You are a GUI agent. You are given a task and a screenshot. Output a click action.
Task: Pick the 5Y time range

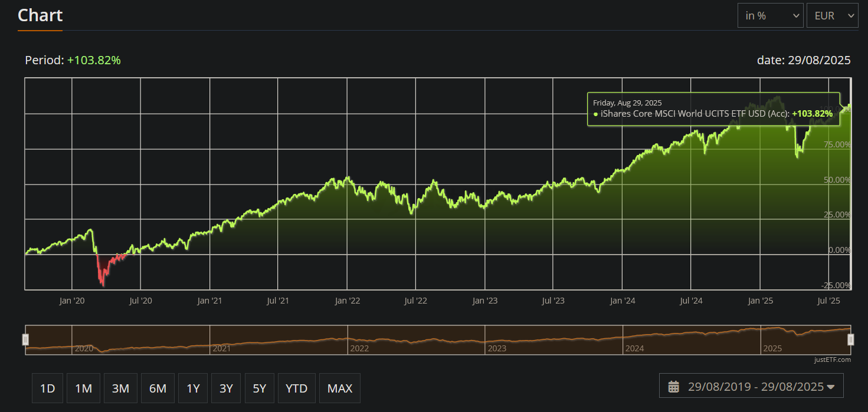(x=260, y=388)
